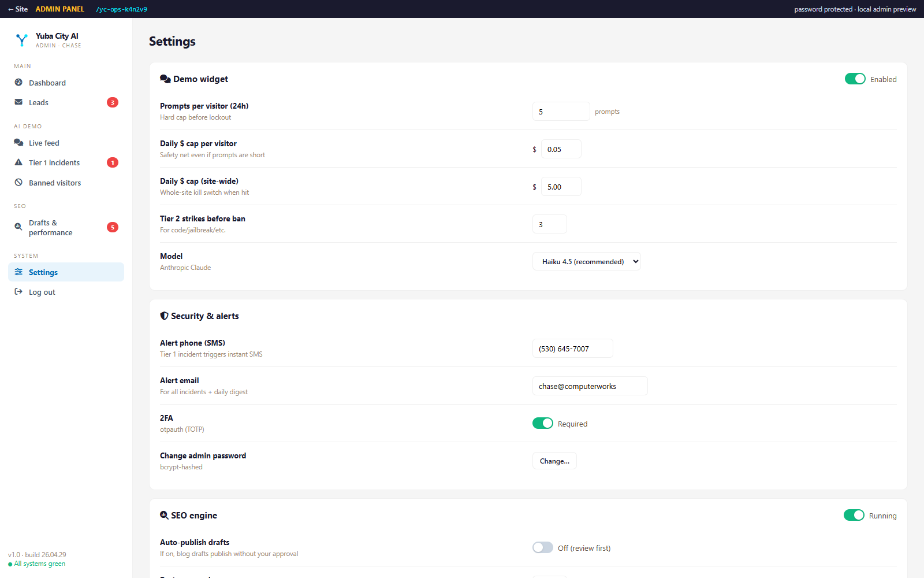
Task: Click the Tier 1 incidents warning icon
Action: tap(18, 162)
